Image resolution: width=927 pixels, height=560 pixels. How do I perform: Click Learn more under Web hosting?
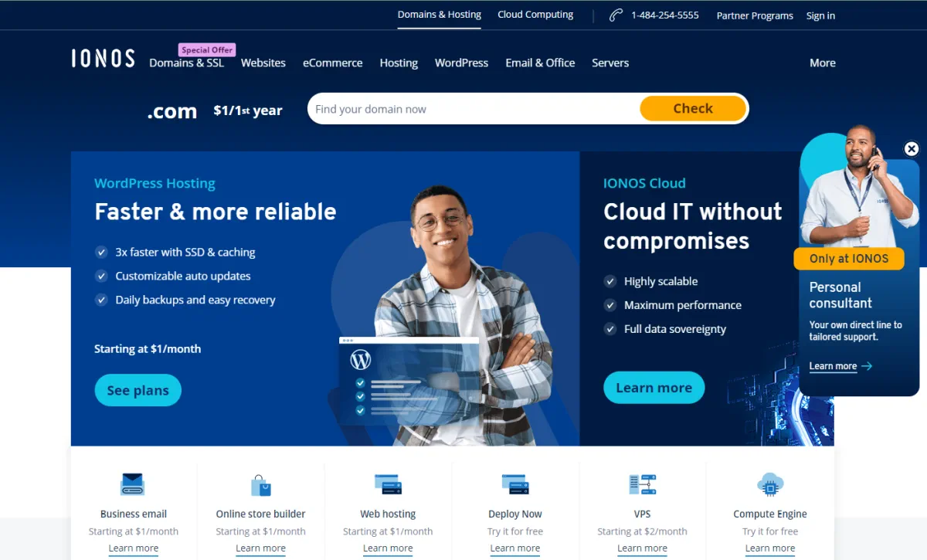[x=388, y=548]
